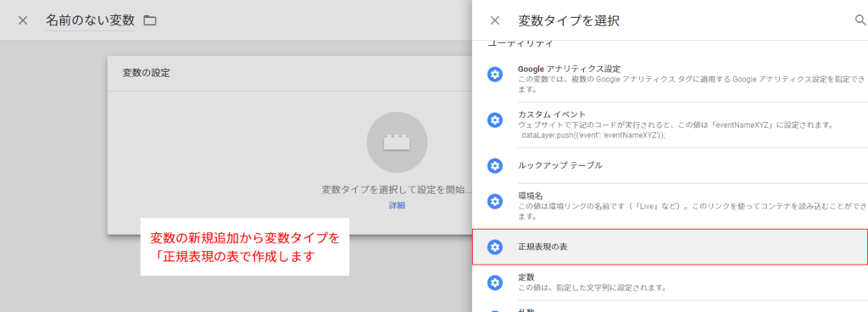
Task: Click the 変数タイプを選択 panel title
Action: pos(569,21)
